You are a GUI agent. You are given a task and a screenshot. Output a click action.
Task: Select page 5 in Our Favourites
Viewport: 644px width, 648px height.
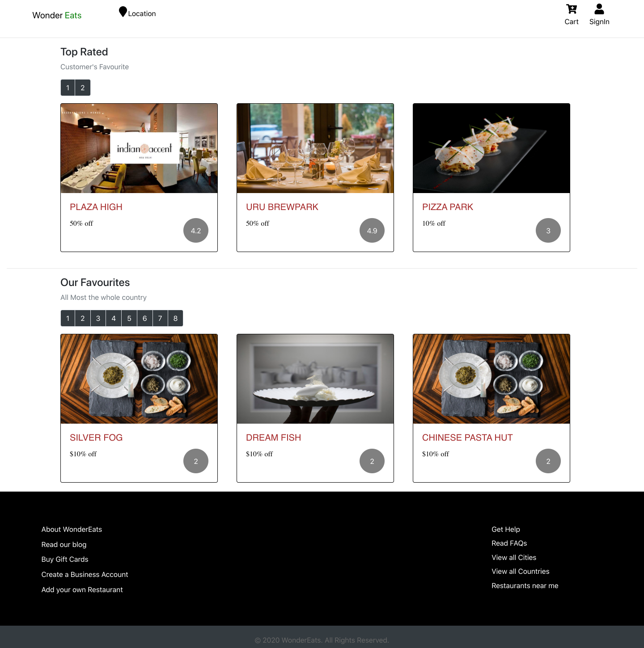coord(129,318)
